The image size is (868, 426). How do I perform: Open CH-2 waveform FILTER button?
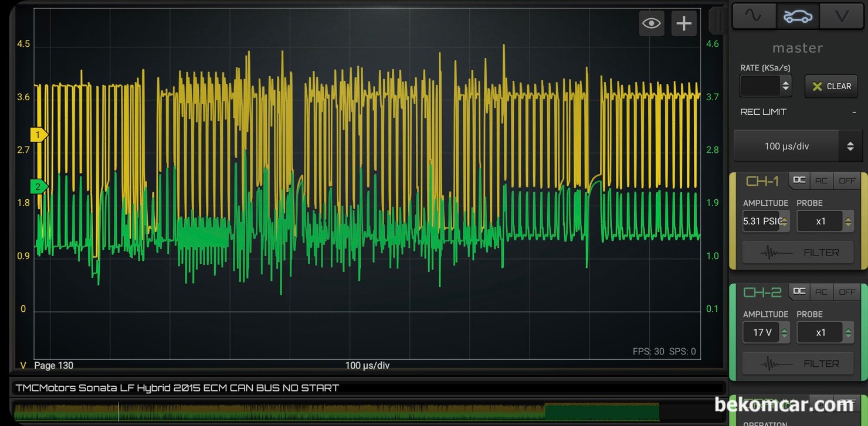[798, 364]
